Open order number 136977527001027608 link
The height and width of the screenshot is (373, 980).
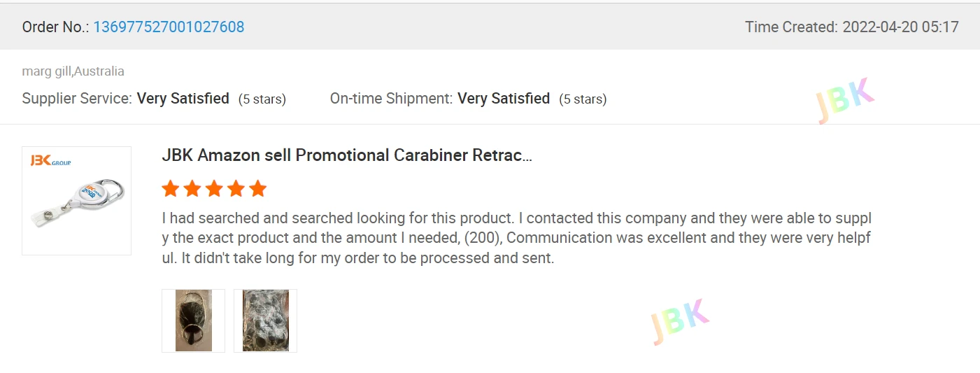point(169,27)
